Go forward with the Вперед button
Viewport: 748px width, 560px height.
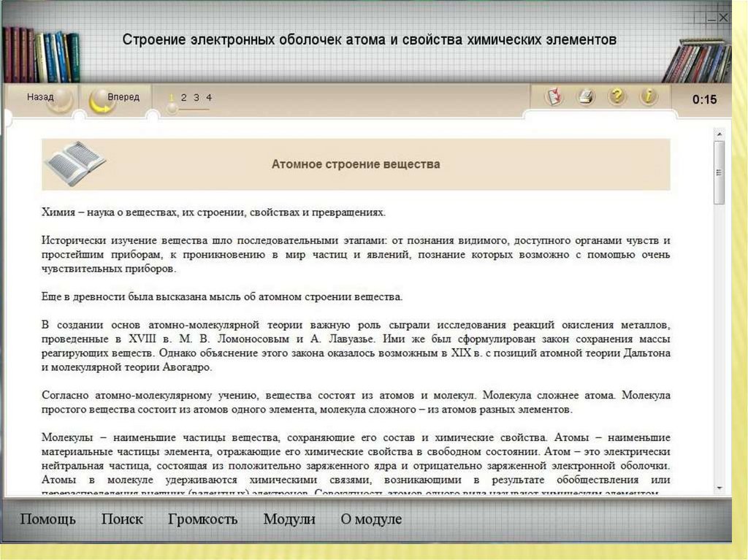(115, 99)
